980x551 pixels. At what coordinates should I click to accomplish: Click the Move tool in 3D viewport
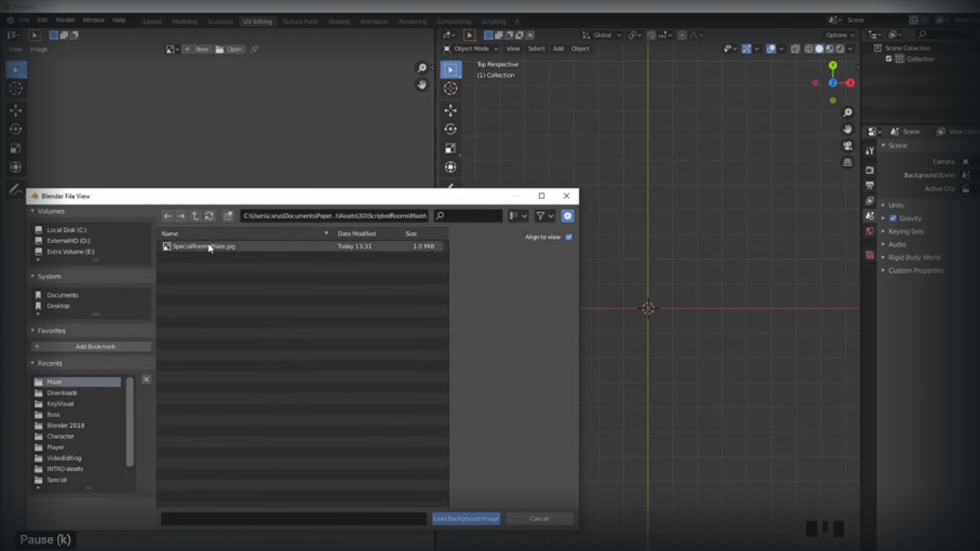tap(450, 110)
